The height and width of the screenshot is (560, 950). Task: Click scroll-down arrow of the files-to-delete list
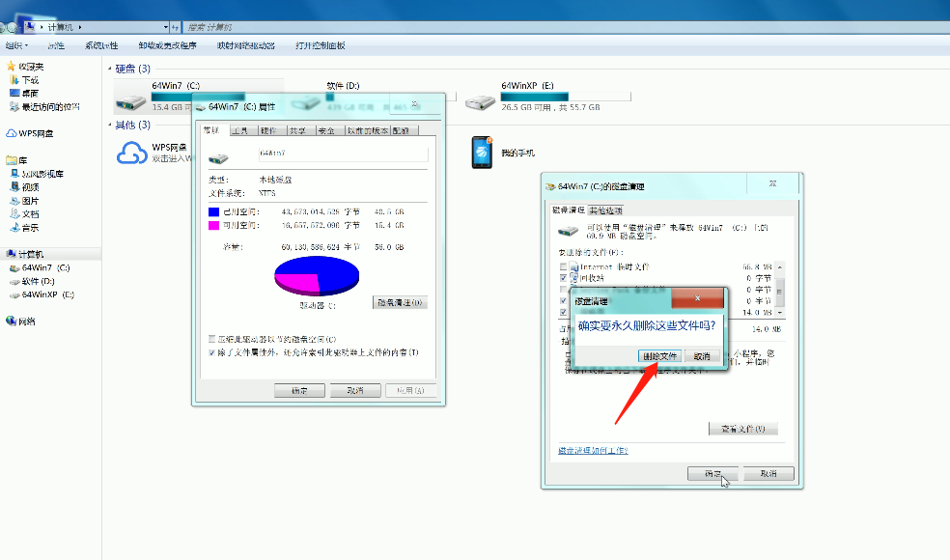(x=780, y=312)
